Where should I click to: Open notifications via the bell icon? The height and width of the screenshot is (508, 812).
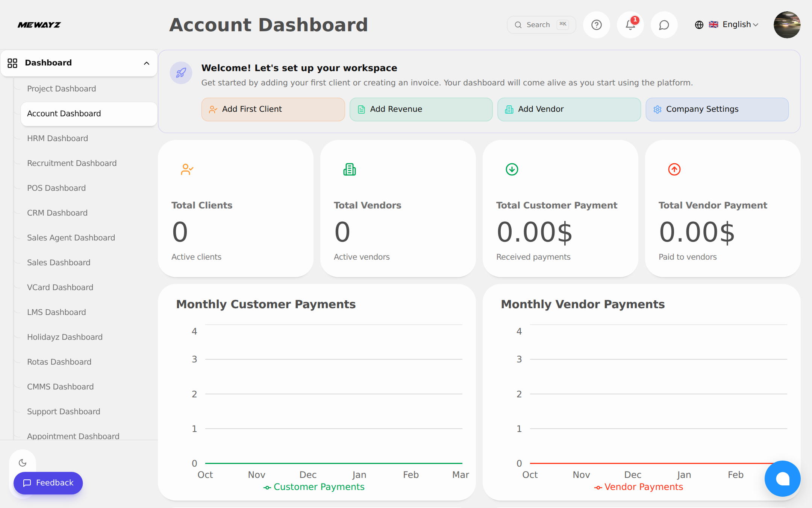point(630,24)
